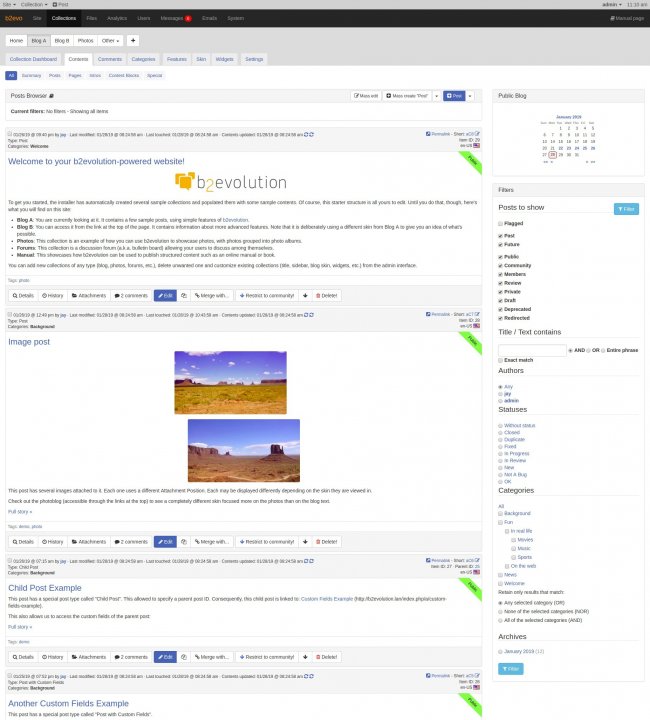Open the Site dropdown in the top bar
This screenshot has height=720, width=650.
pyautogui.click(x=9, y=5)
